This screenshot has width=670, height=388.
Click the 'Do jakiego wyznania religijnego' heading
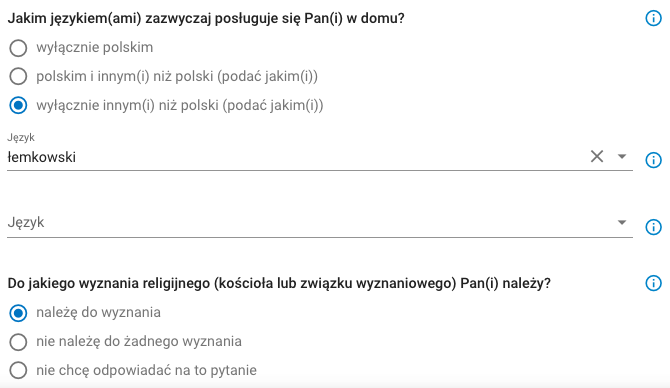(279, 283)
